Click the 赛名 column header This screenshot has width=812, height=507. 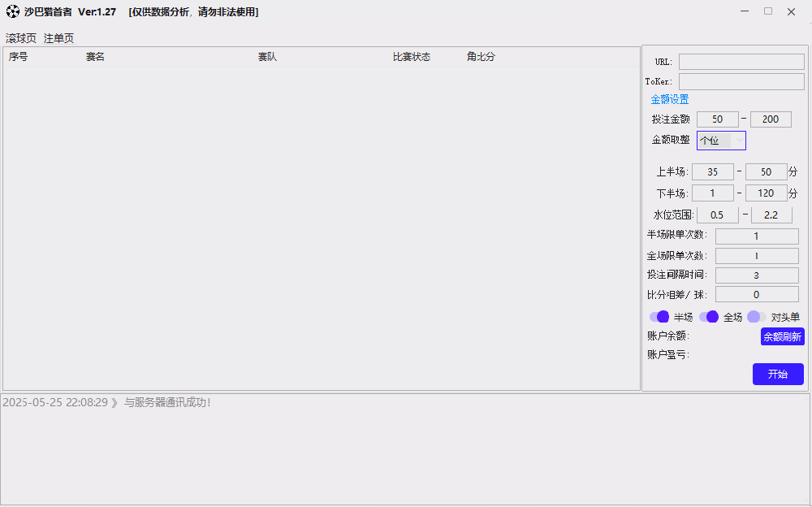point(95,57)
